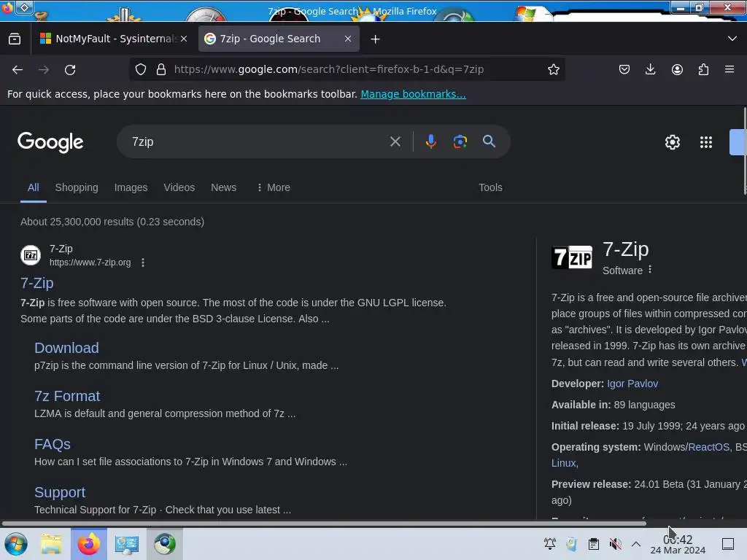747x560 pixels.
Task: Select the 7zip Google Search tab
Action: click(278, 39)
